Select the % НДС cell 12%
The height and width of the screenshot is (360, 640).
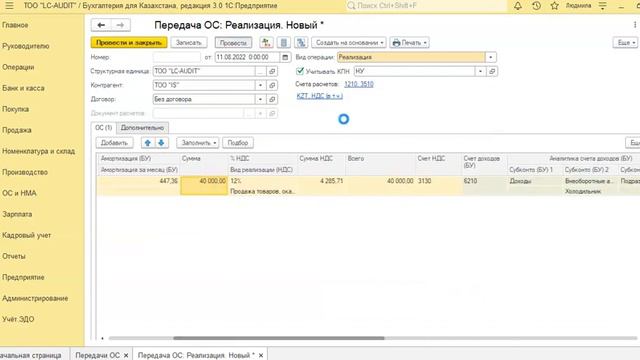coord(263,181)
